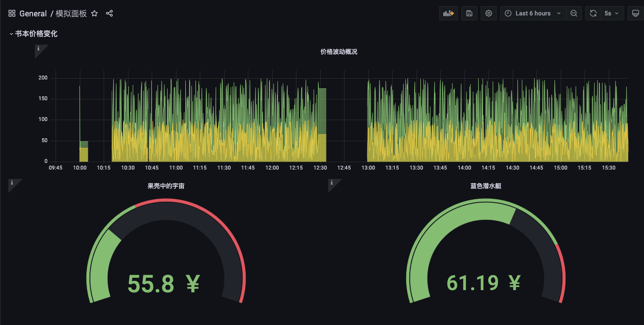Screen dimensions: 644x325
Task: Click the tall bar near 12:30 in chart
Action: pos(322,125)
